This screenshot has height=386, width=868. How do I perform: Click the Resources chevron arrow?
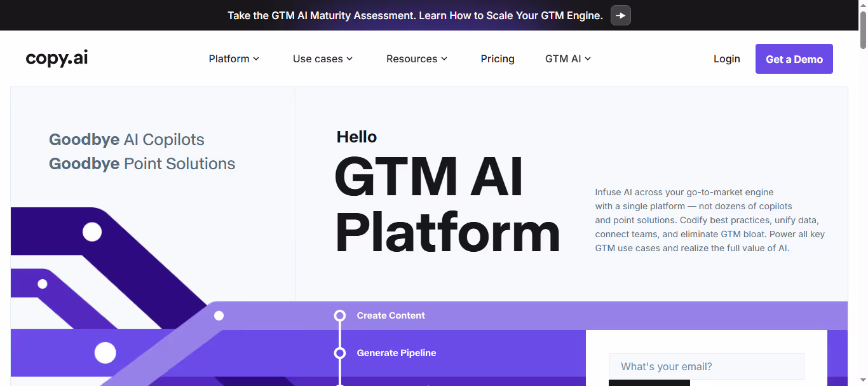444,59
